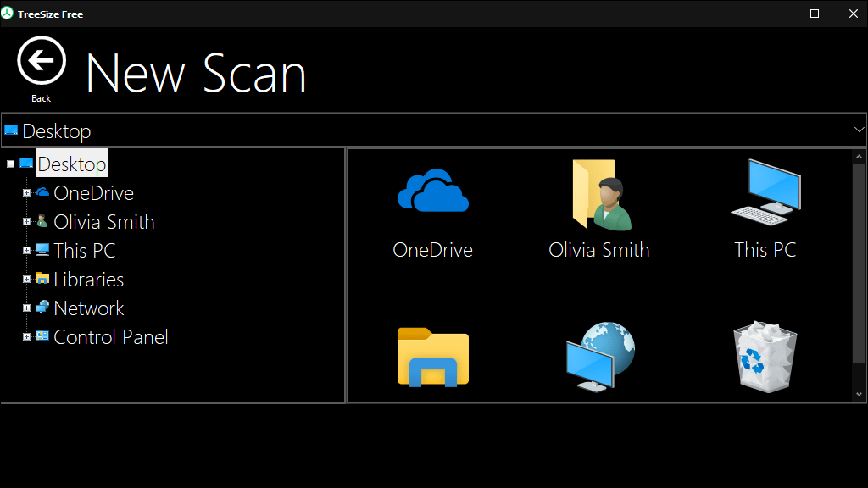The height and width of the screenshot is (488, 868).
Task: Select the Olivia Smith user folder icon
Action: (601, 195)
